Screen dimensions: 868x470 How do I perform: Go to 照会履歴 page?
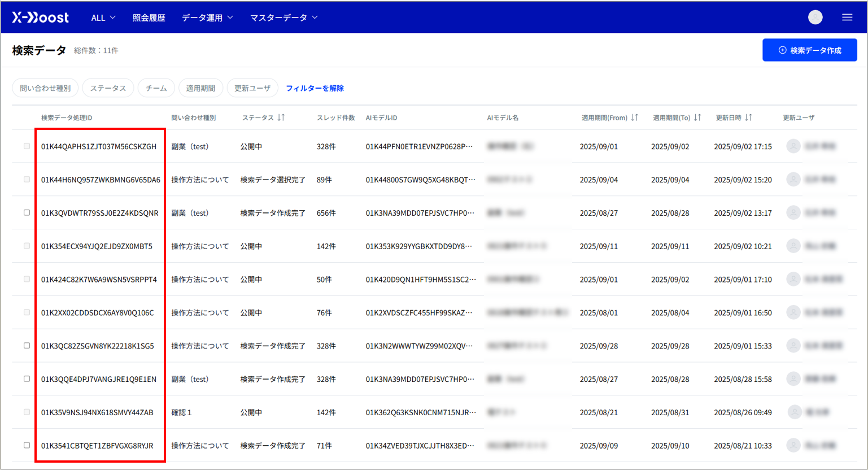(149, 18)
